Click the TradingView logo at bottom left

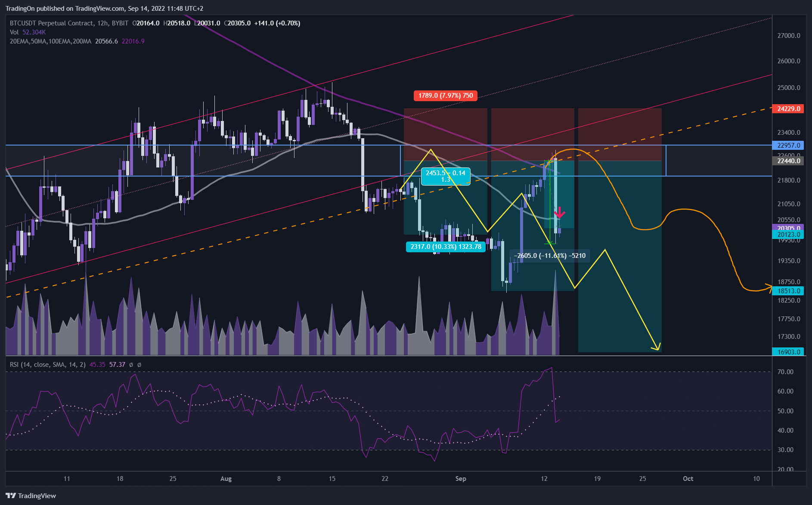tap(31, 496)
